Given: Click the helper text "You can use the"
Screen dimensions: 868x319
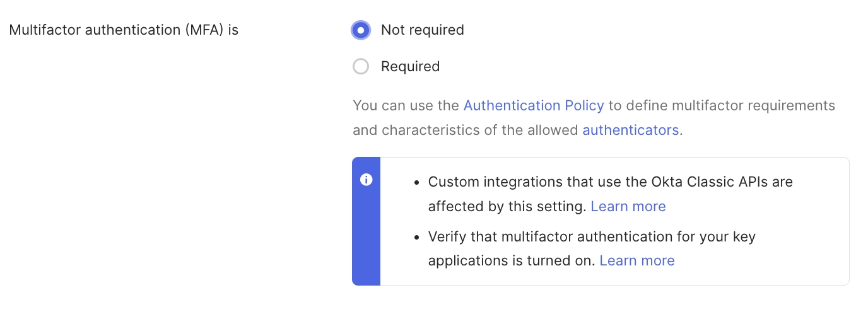Looking at the screenshot, I should [x=406, y=105].
